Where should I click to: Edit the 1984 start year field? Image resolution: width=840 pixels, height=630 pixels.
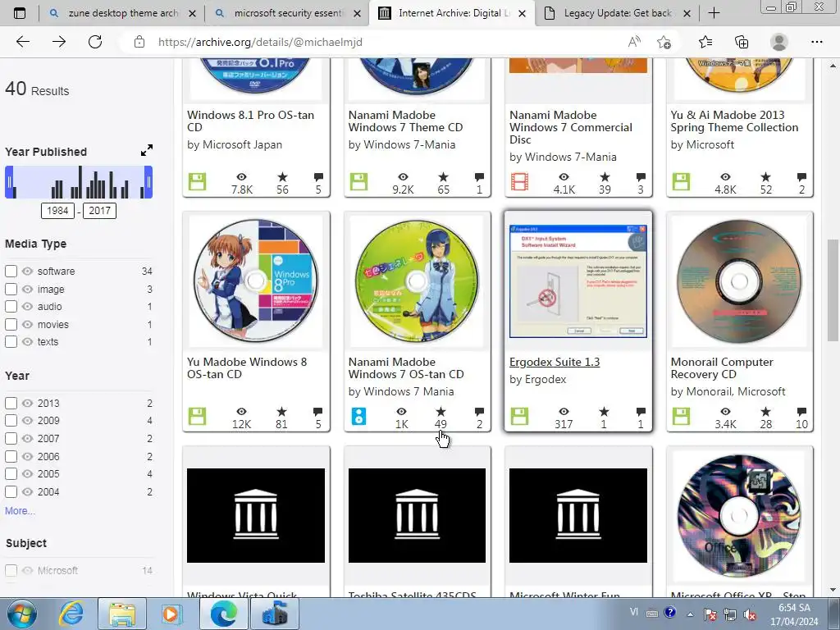click(x=58, y=211)
